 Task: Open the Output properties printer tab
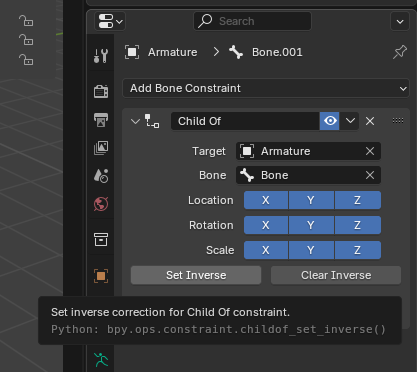[x=101, y=120]
